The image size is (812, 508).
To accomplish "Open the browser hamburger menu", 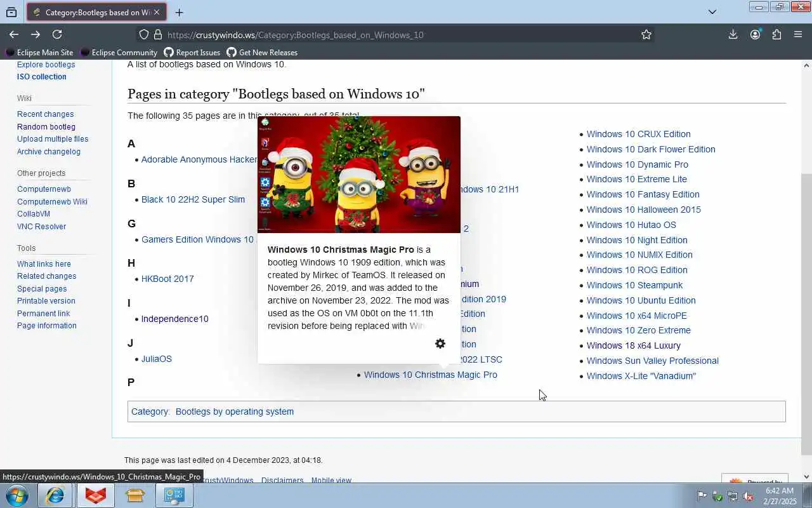I will pyautogui.click(x=798, y=34).
